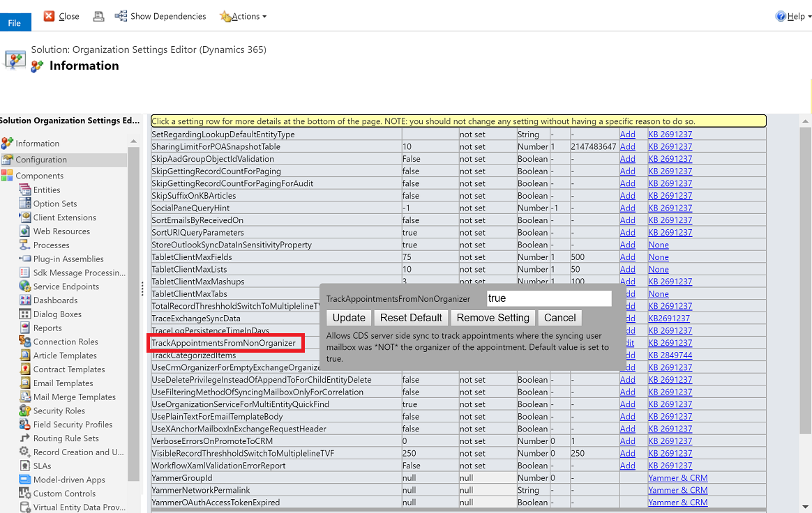Click the print/export icon beside Close

pos(98,17)
